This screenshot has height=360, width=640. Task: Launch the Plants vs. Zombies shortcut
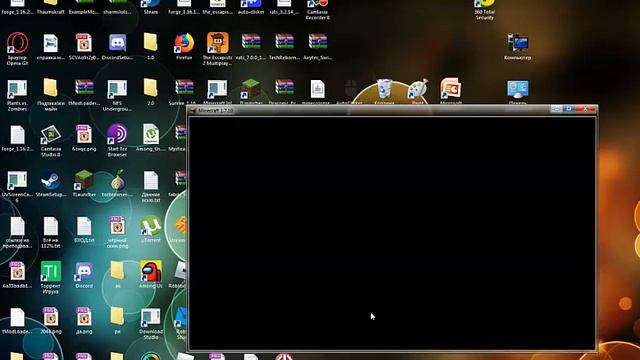point(17,90)
